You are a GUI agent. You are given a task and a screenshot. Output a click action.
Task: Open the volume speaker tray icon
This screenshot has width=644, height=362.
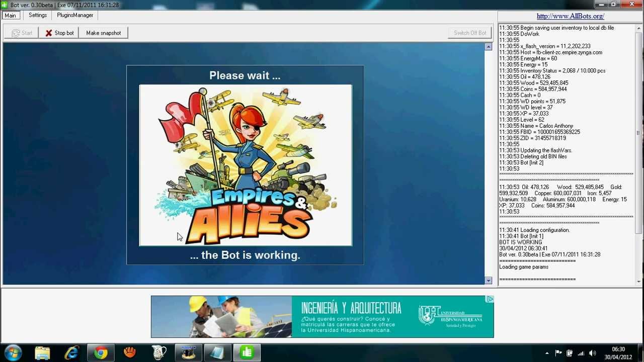(593, 353)
